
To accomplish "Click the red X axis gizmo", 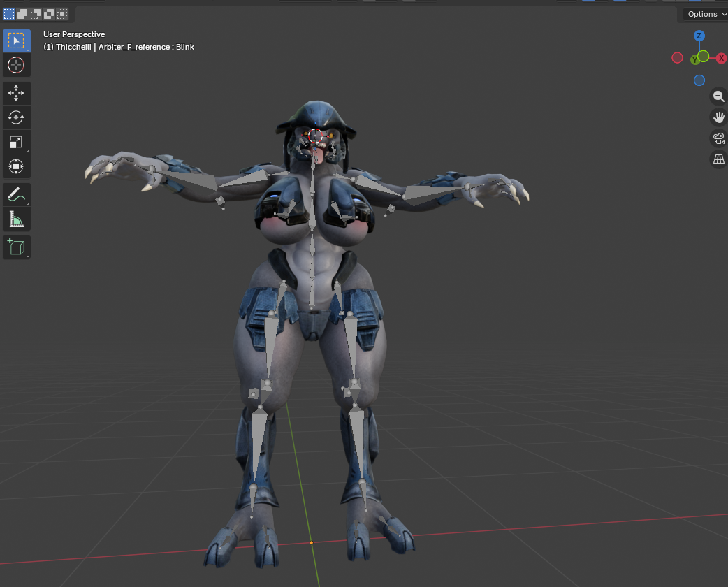I will pyautogui.click(x=722, y=59).
